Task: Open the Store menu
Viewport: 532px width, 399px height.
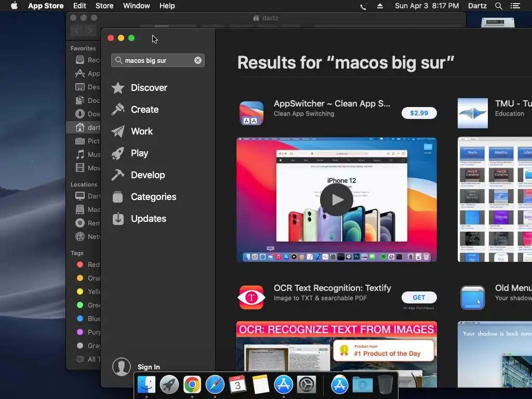Action: click(x=104, y=6)
